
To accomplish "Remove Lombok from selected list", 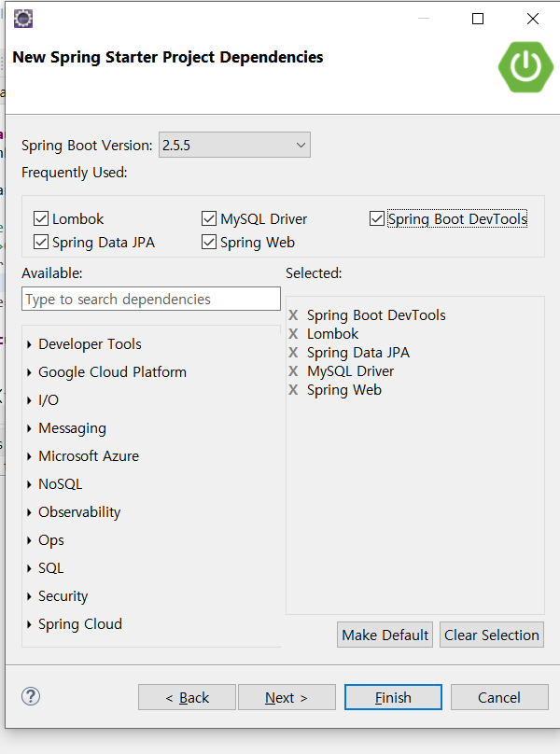I will click(x=293, y=334).
